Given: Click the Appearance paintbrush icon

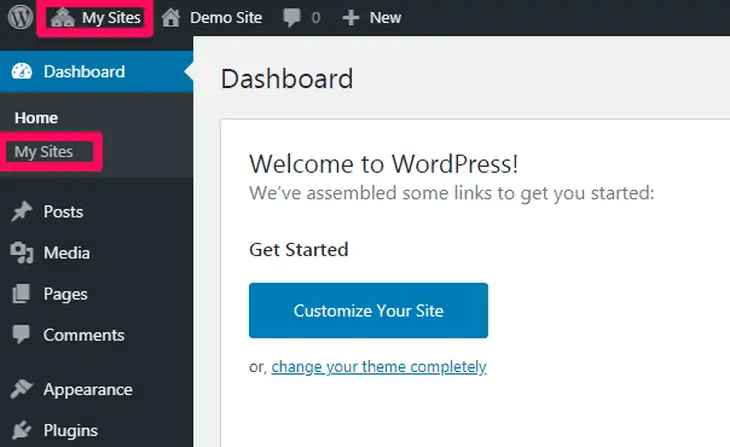Looking at the screenshot, I should pos(21,390).
